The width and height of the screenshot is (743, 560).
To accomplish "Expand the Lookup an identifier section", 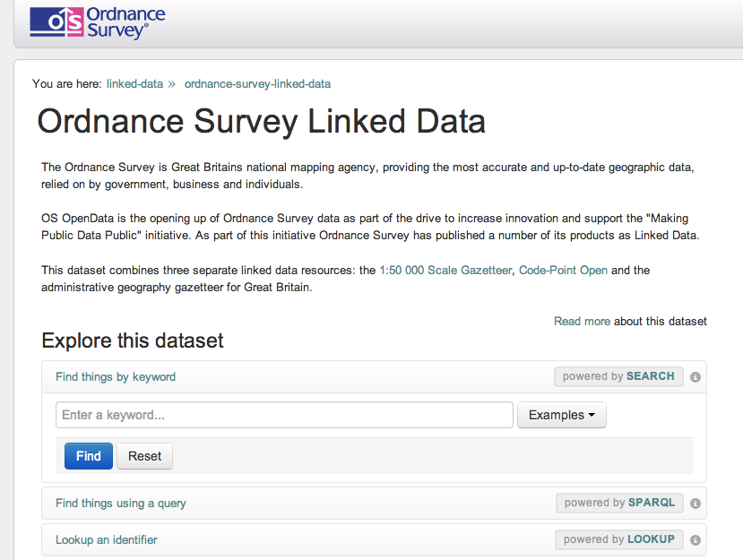I will coord(106,540).
